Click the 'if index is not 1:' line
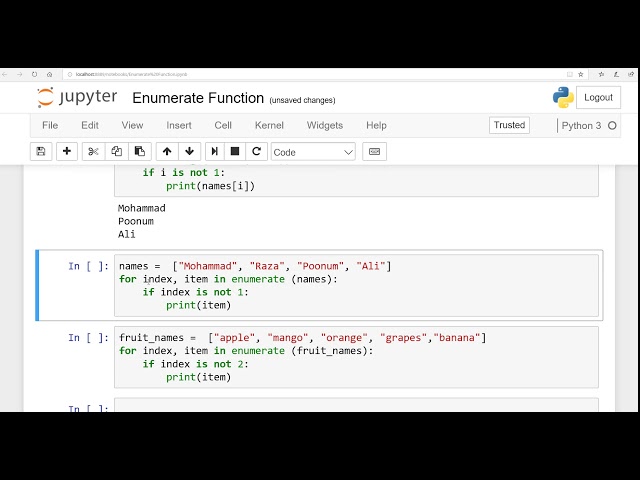 click(196, 292)
